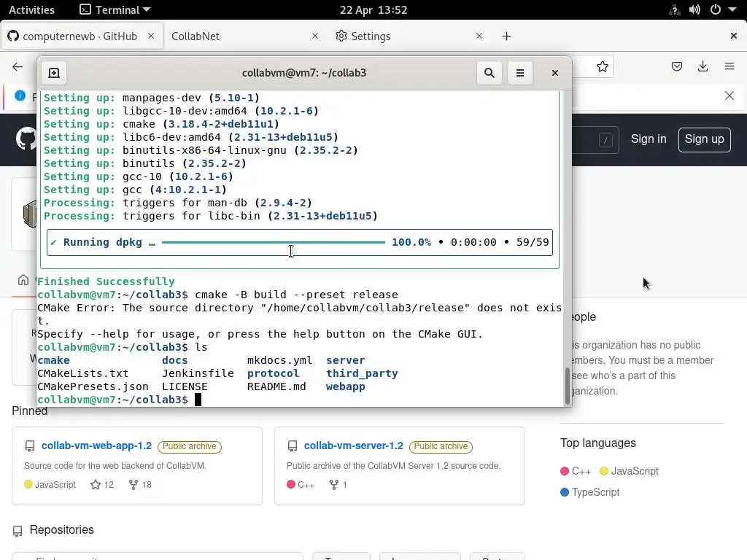Click the volume speaker icon in the top bar
This screenshot has width=747, height=560.
pos(694,9)
